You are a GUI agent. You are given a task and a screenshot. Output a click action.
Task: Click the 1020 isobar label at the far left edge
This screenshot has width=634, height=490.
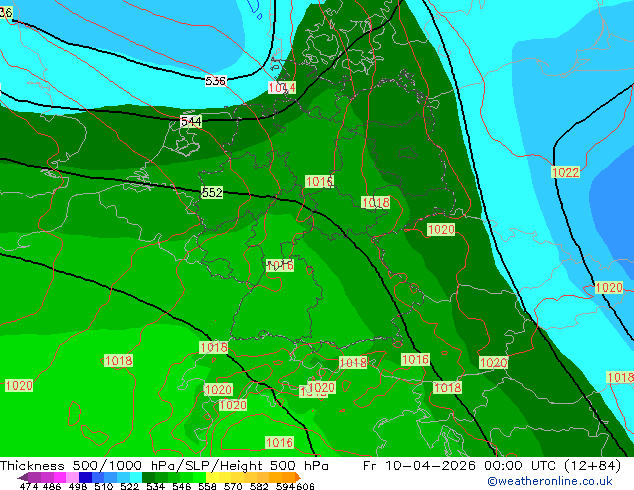pos(19,385)
